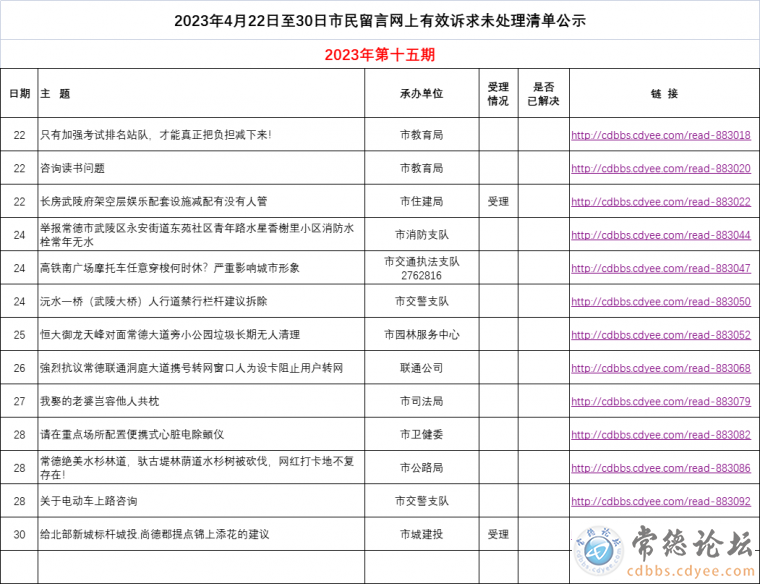Select the 承办单位 column header
Screen dimensions: 760x584
421,94
